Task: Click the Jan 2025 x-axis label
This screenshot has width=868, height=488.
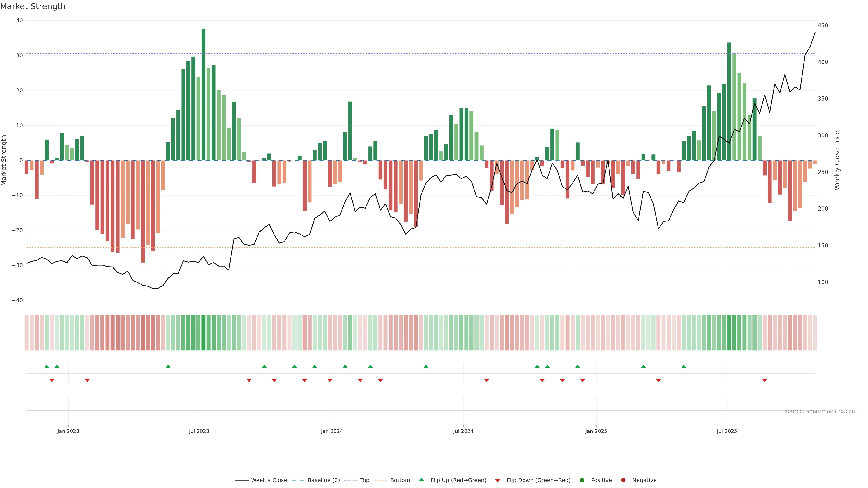Action: click(596, 431)
